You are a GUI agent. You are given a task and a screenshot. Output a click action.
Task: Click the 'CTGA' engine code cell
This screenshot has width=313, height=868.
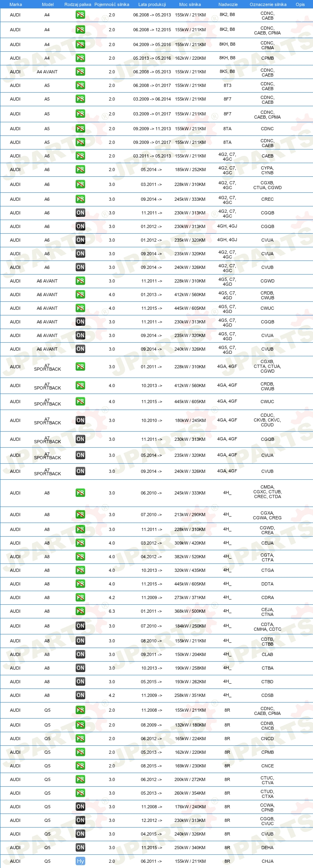[267, 570]
